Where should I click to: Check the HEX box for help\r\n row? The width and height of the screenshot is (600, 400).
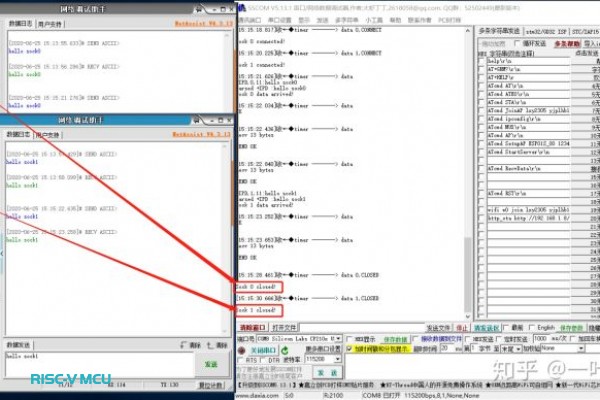(x=481, y=61)
